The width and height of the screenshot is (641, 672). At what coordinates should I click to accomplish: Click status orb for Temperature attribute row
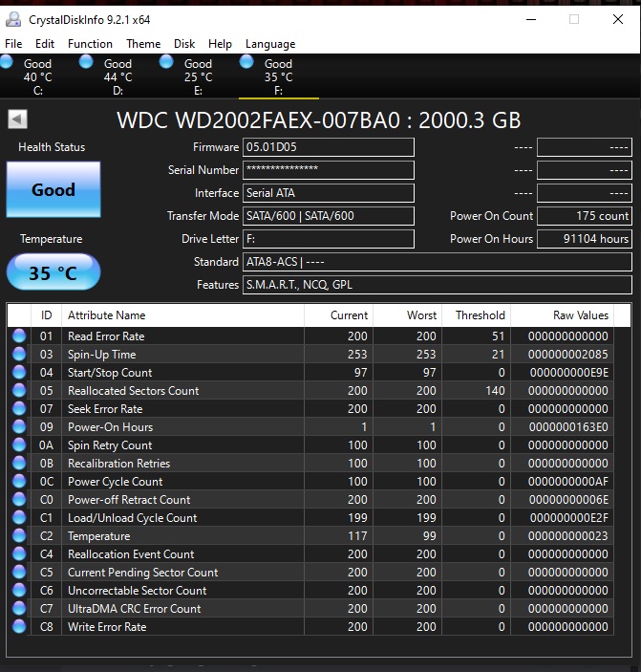pyautogui.click(x=19, y=536)
